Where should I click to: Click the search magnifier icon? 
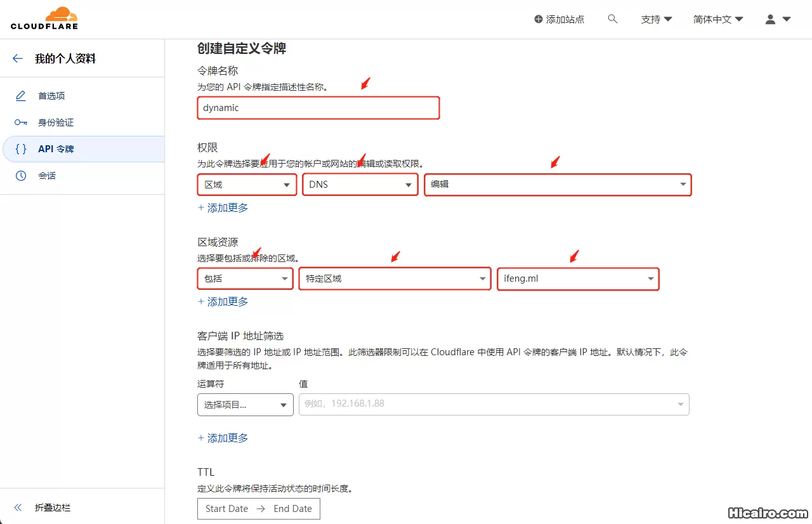(x=612, y=19)
